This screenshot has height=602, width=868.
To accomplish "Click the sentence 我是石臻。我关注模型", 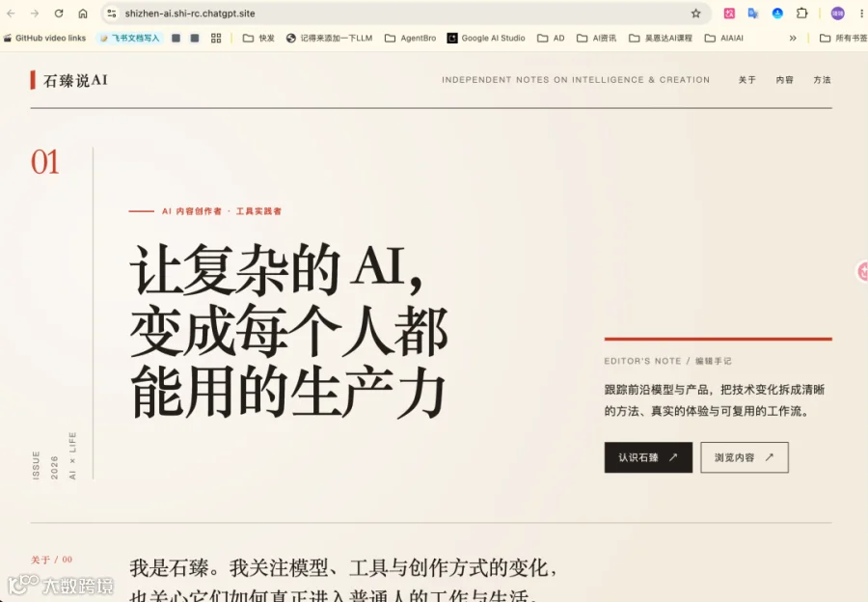I will pos(342,568).
